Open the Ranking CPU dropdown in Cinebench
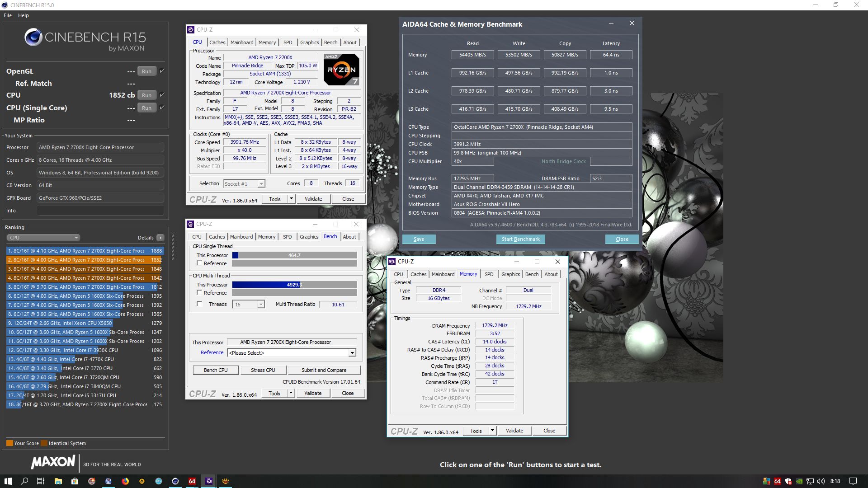 (43, 238)
